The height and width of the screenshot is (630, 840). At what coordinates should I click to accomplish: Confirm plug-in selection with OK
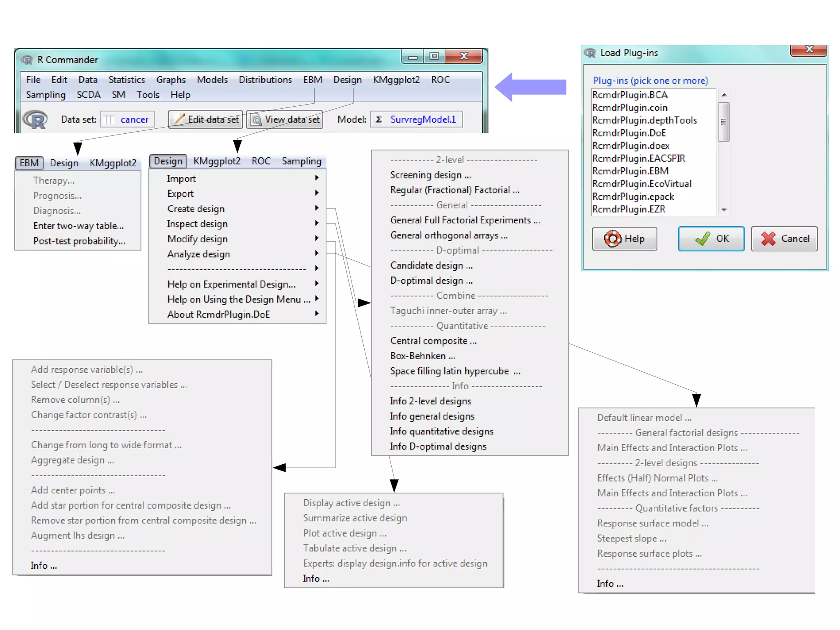[711, 239]
